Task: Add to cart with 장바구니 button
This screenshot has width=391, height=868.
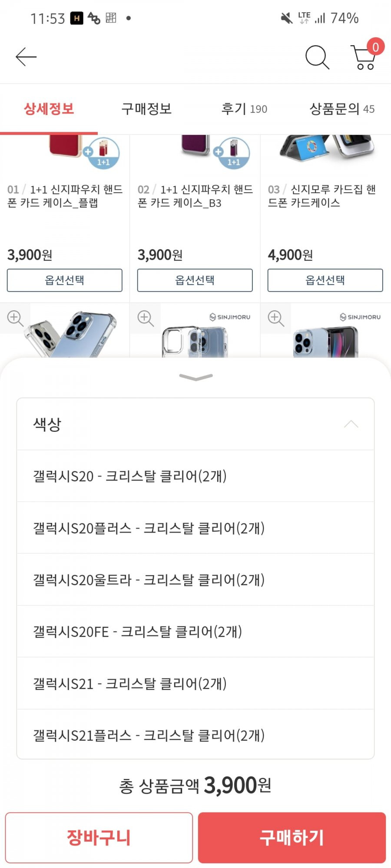Action: click(99, 838)
